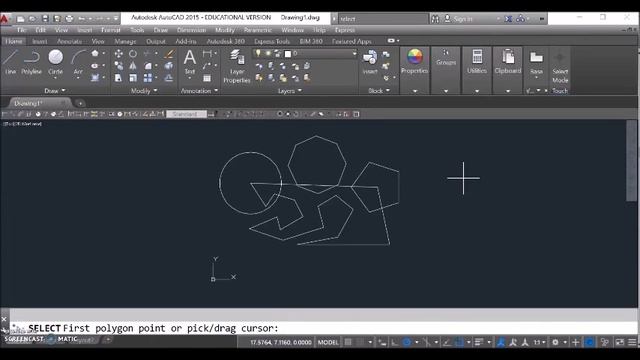Toggle object snap in status bar
This screenshot has width=640, height=360.
click(459, 342)
